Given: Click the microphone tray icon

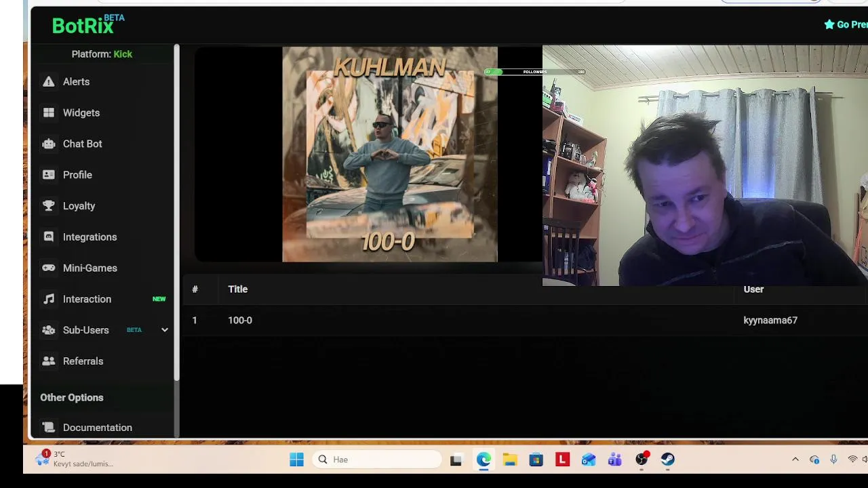Looking at the screenshot, I should [833, 460].
